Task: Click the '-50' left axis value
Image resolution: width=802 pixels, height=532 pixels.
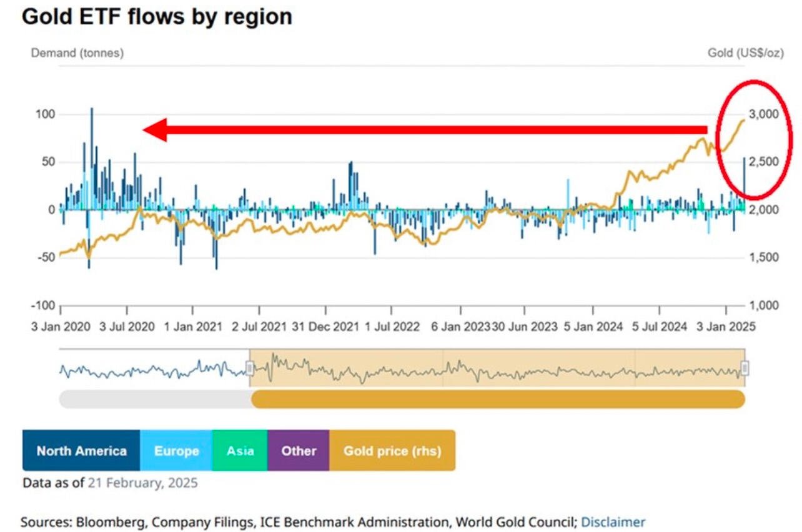Action: coord(47,257)
